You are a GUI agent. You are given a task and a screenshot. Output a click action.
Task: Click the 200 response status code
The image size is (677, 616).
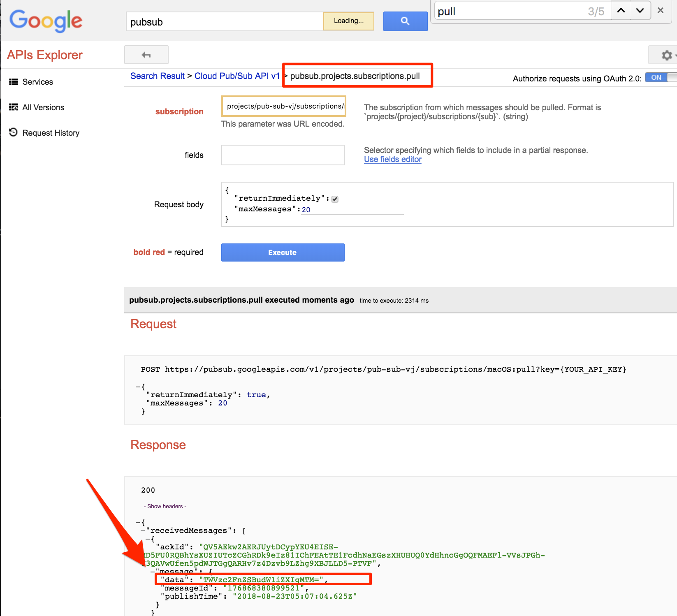click(148, 490)
